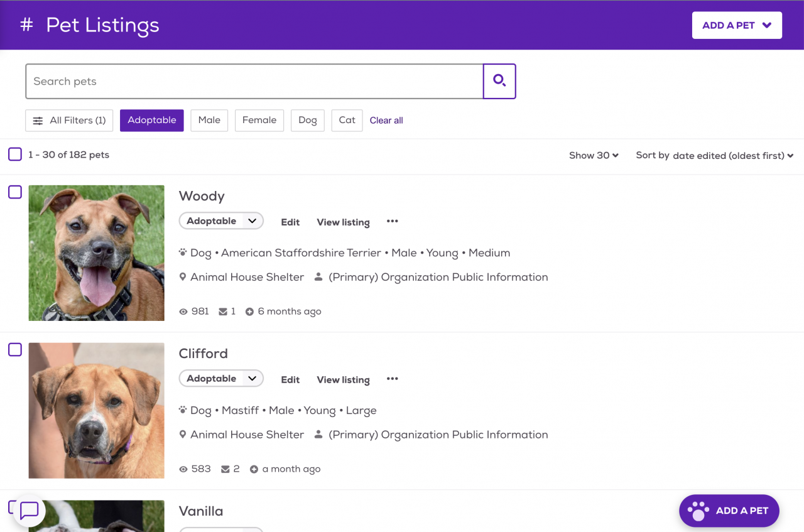Viewport: 804px width, 532px height.
Task: Open the Show 30 page size dropdown
Action: (x=594, y=155)
